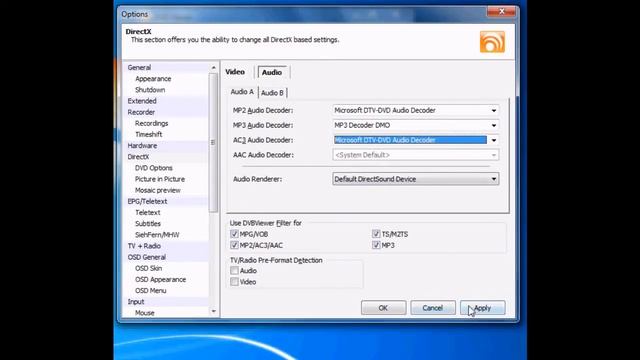The height and width of the screenshot is (360, 640).
Task: Open the SiehFern/MHW section
Action: [157, 235]
